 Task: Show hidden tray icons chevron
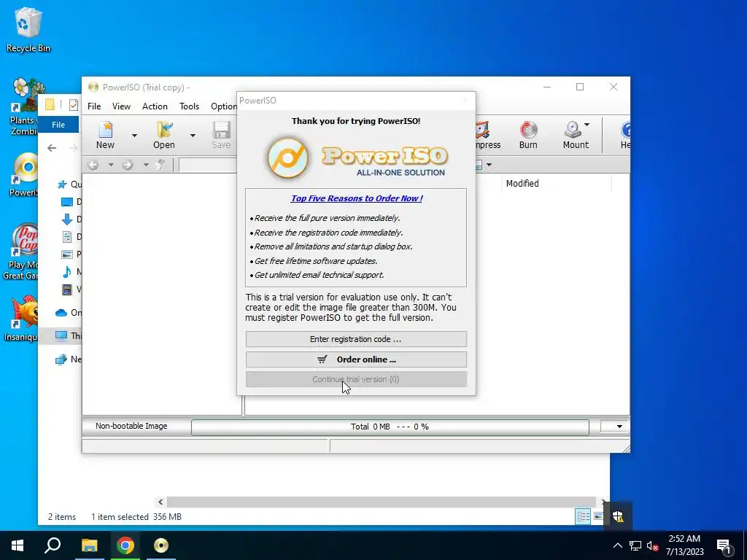[617, 545]
